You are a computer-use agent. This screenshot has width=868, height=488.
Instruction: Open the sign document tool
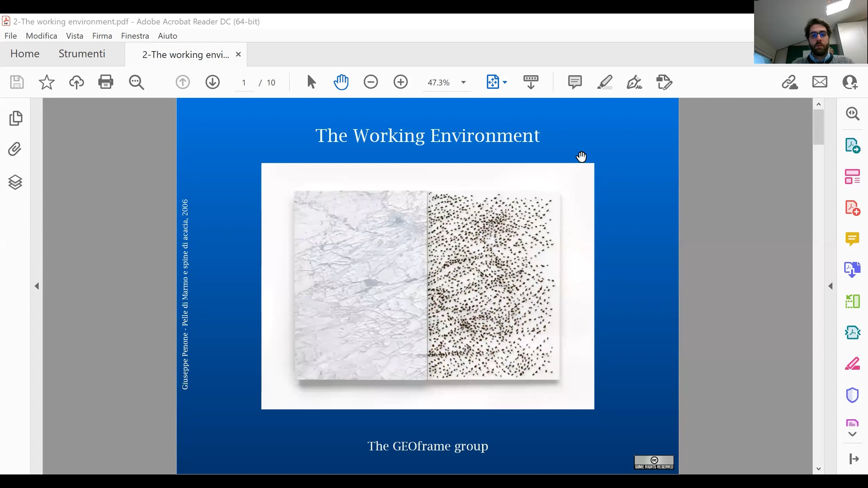click(x=634, y=82)
